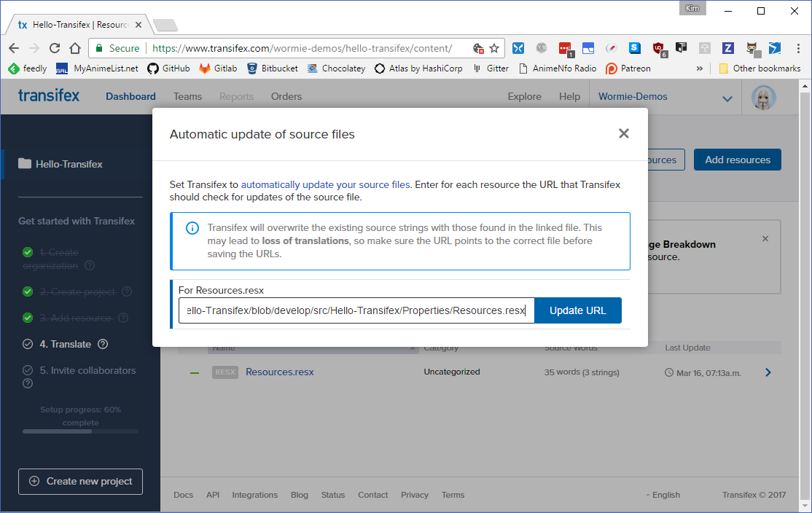The image size is (812, 513).
Task: Close the automatic update dialog
Action: pos(623,133)
